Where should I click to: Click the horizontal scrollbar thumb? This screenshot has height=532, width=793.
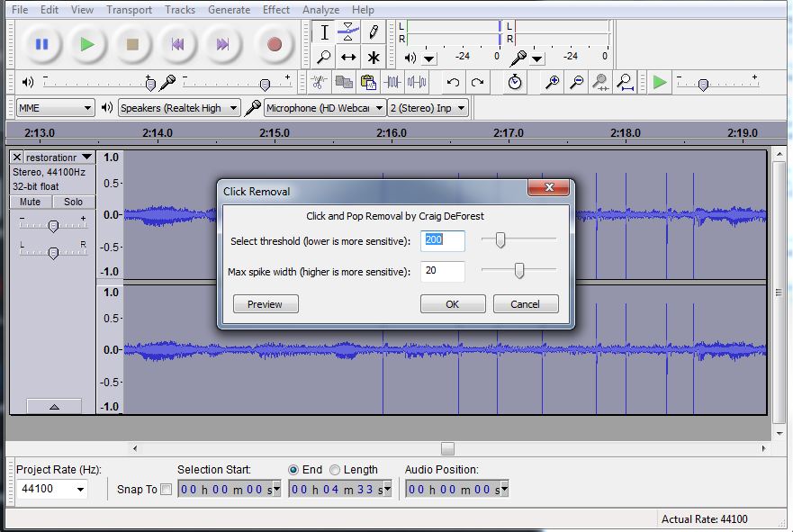447,448
